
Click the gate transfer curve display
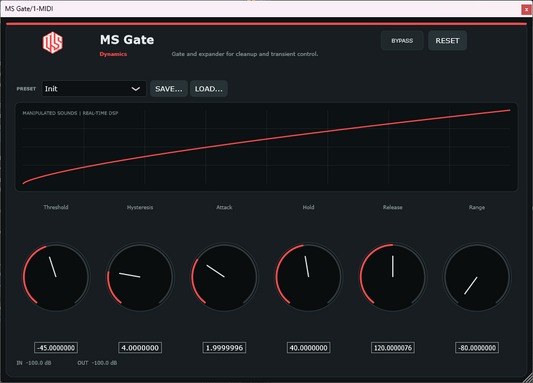(x=266, y=147)
